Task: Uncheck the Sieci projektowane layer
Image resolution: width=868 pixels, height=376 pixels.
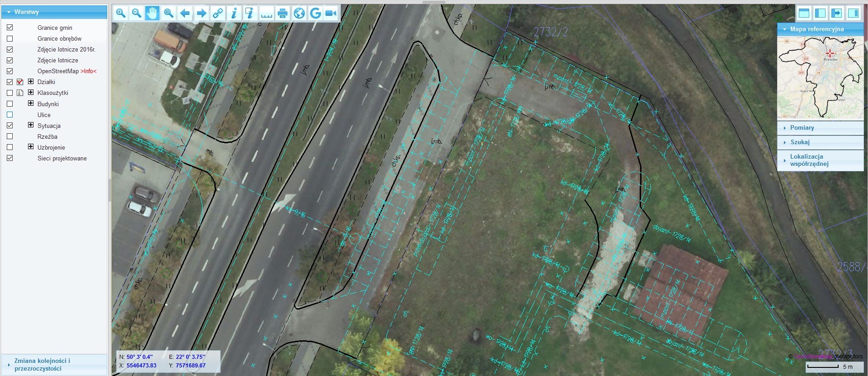Action: 9,158
